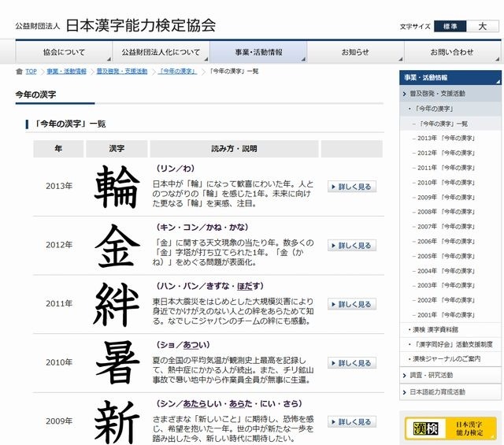Viewport: 504px width, 445px height.
Task: Click the 輪 kanji image for 2013
Action: (x=117, y=187)
